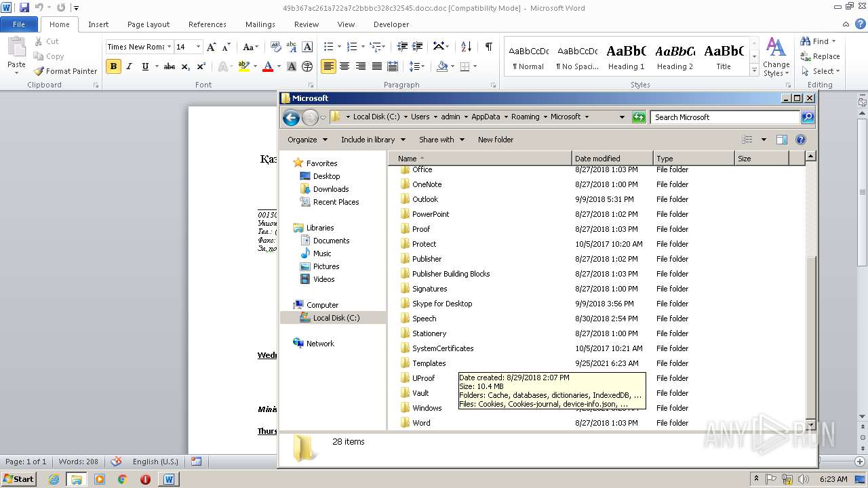
Task: Click the Explorer help icon
Action: click(x=801, y=140)
